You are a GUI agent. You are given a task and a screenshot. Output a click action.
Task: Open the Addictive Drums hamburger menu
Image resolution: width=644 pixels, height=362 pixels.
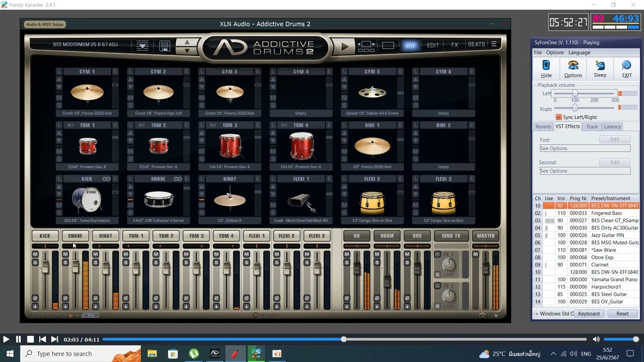coord(494,44)
